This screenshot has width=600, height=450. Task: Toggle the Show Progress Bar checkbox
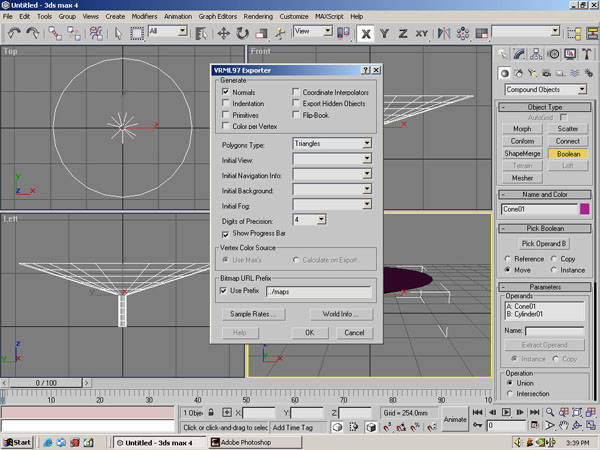pos(225,234)
